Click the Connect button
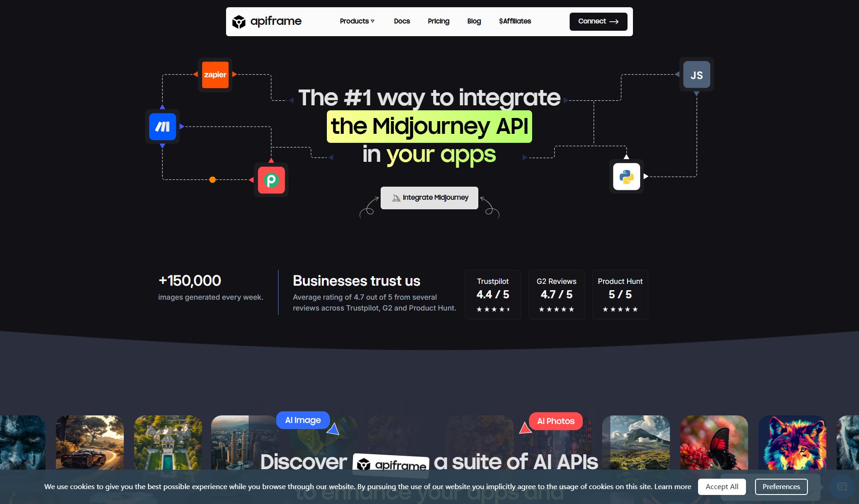Screen dimensions: 859x504 (598, 21)
